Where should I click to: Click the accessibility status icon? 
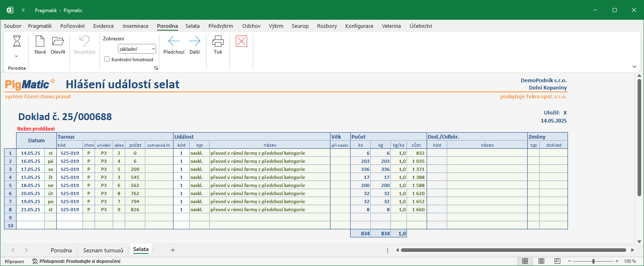coord(35,261)
